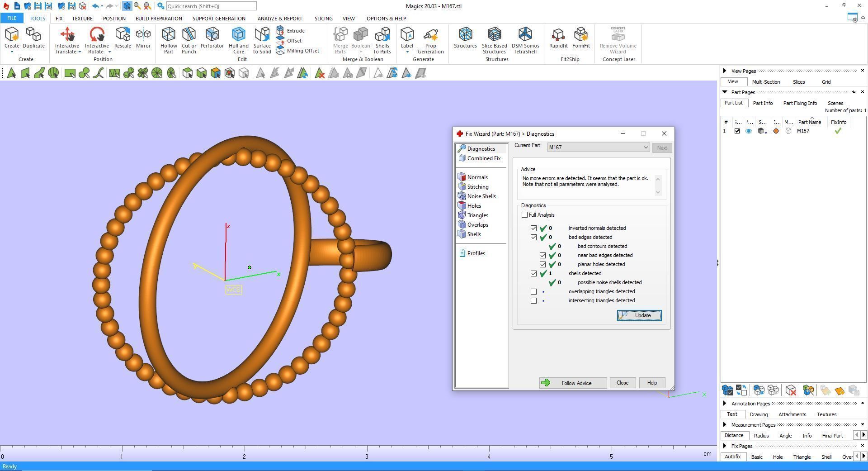Collapse the Part Pages panel
868x471 pixels.
(x=725, y=92)
